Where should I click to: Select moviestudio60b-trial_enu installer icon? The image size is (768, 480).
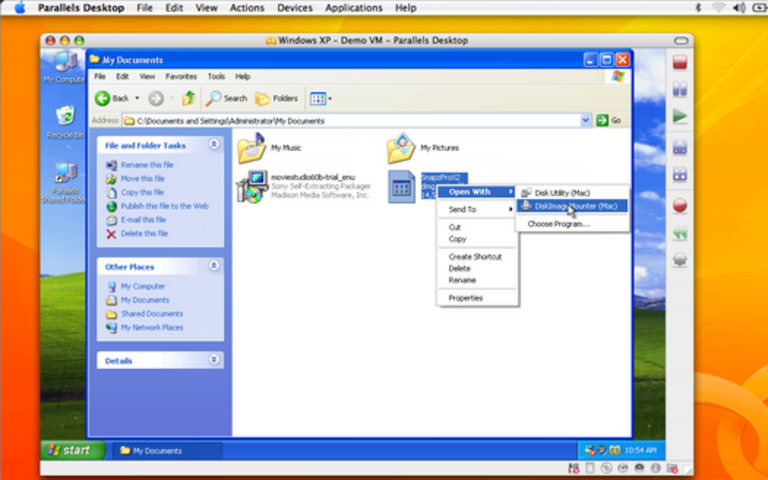(252, 186)
